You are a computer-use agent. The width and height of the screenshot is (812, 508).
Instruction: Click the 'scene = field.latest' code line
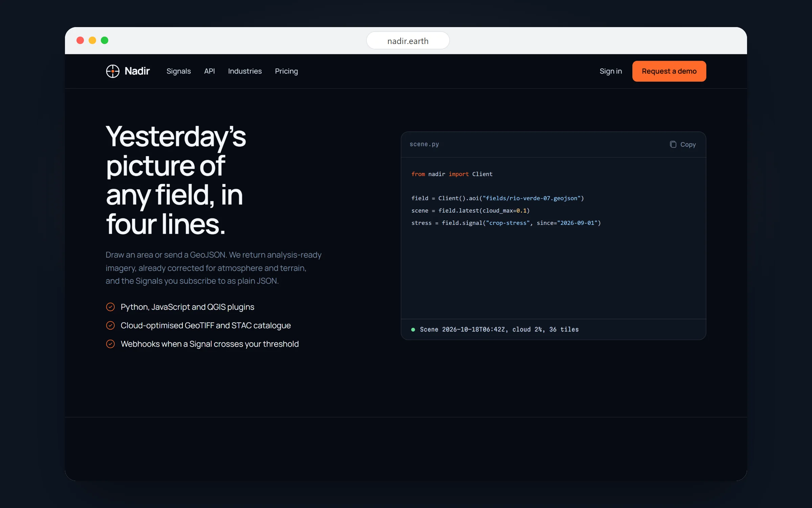coord(470,211)
